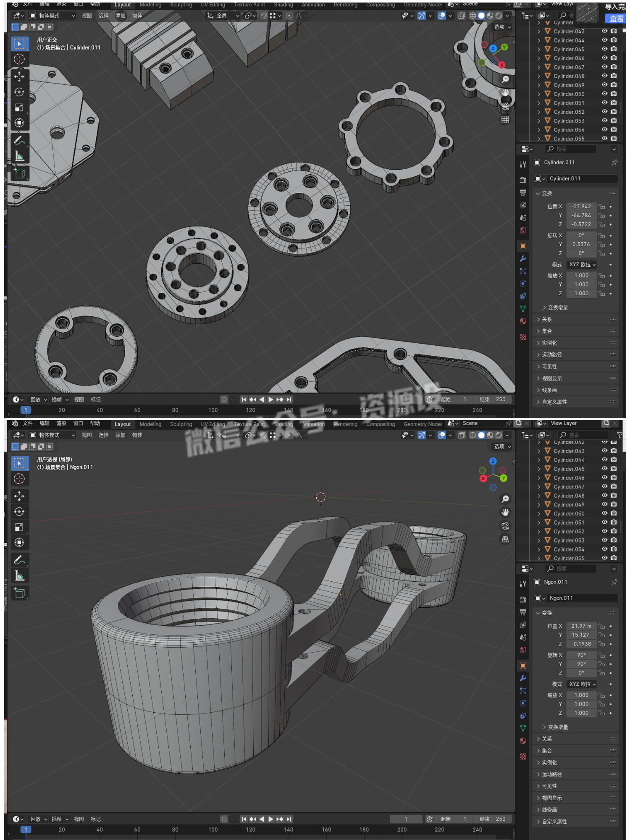Click 查看 button at top right corner
630x840 pixels.
point(616,18)
